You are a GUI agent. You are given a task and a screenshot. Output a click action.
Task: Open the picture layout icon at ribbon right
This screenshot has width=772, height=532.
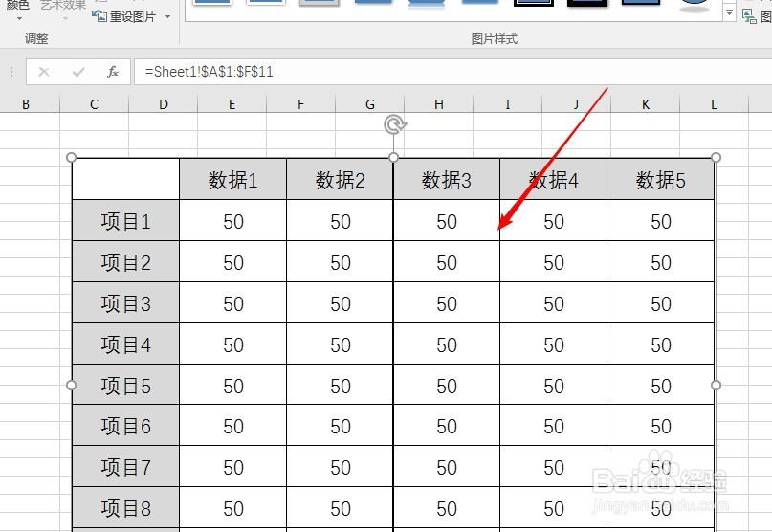click(749, 15)
